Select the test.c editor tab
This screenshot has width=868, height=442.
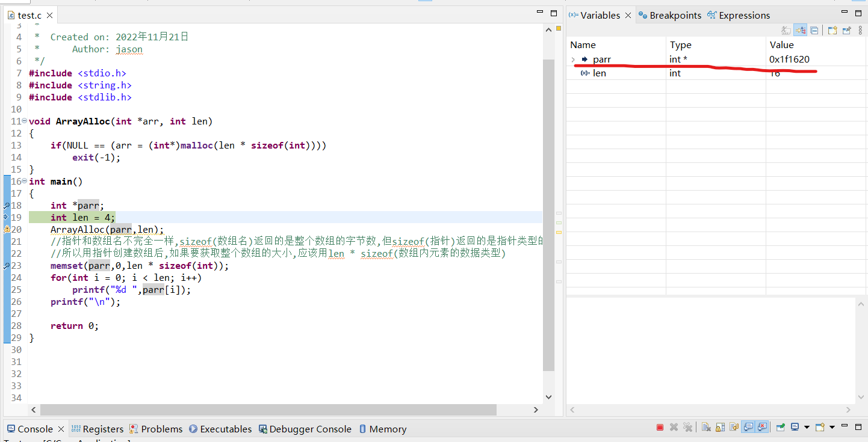(30, 16)
